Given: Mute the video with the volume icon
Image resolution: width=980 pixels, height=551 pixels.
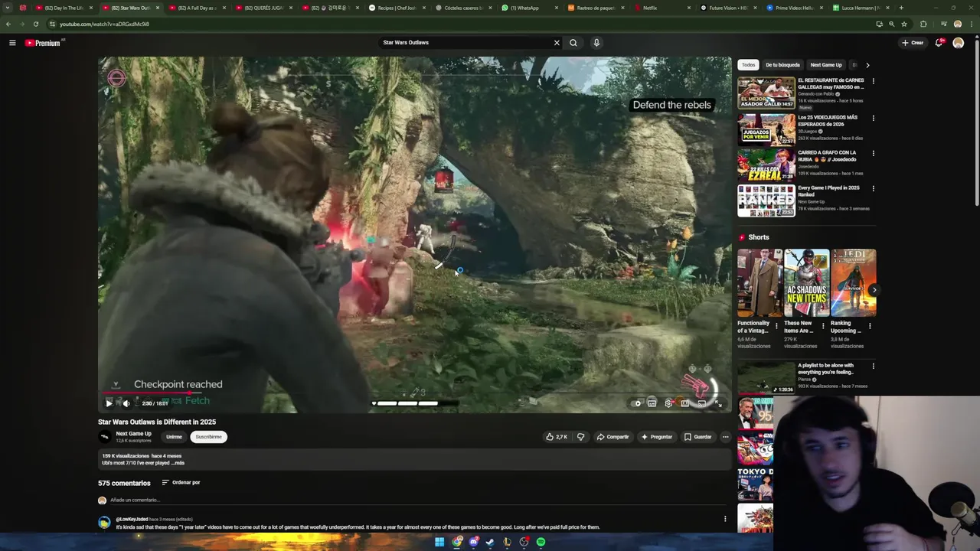Looking at the screenshot, I should (126, 403).
